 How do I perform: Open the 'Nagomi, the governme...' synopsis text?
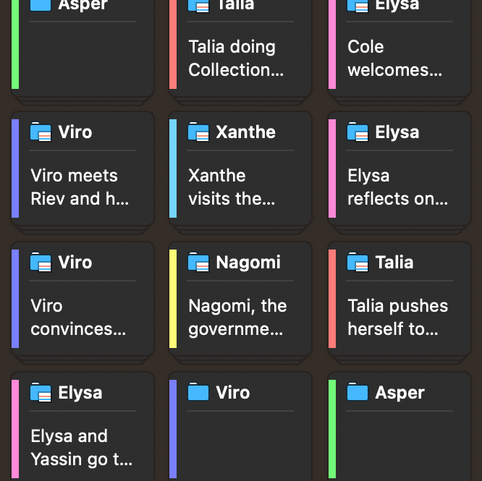(x=237, y=317)
